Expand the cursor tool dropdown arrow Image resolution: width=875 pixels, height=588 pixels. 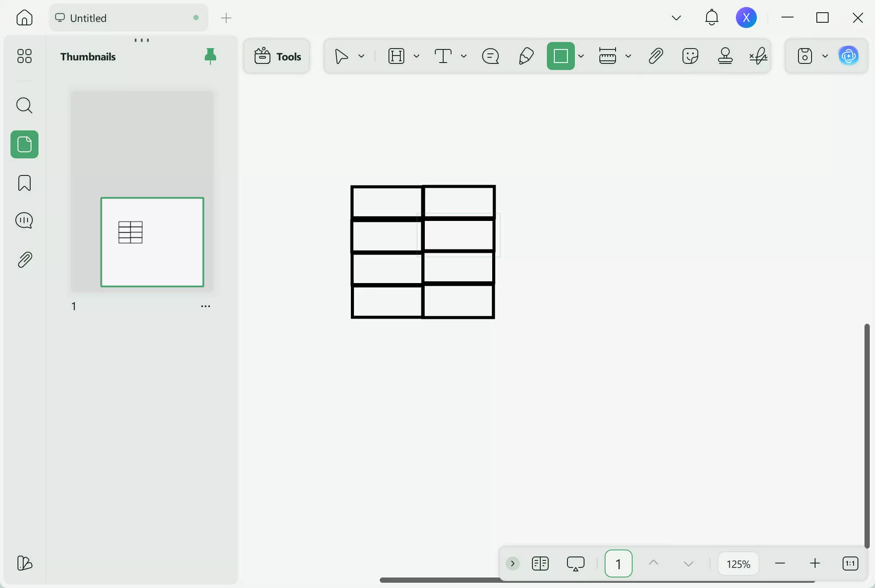click(361, 56)
